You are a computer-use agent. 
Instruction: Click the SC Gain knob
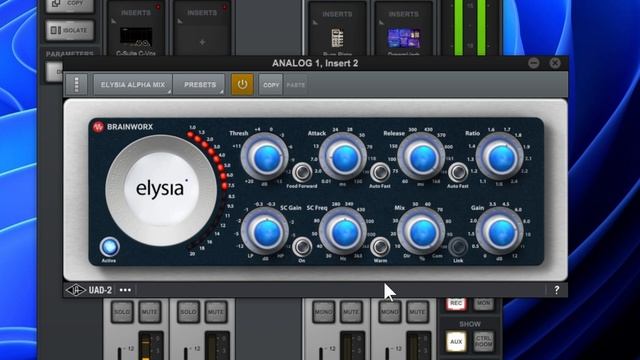tap(265, 232)
